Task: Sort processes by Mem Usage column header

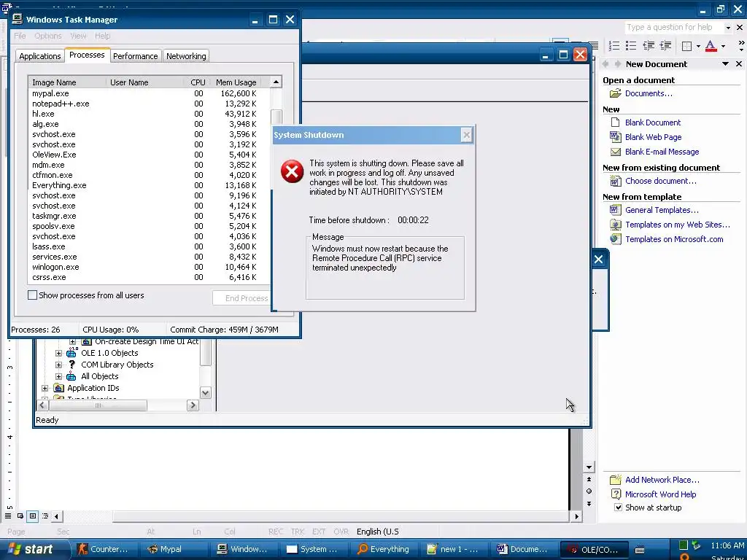Action: (x=236, y=82)
